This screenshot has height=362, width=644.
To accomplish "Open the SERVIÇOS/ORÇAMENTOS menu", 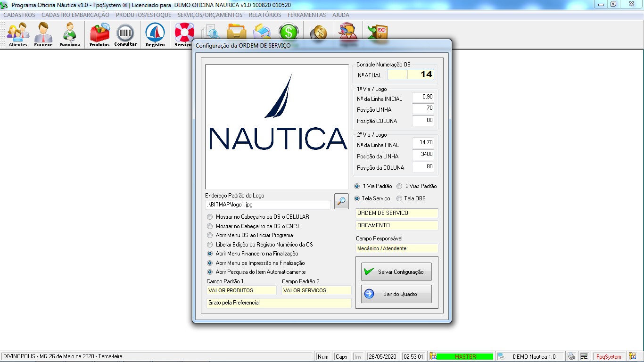I will (210, 15).
